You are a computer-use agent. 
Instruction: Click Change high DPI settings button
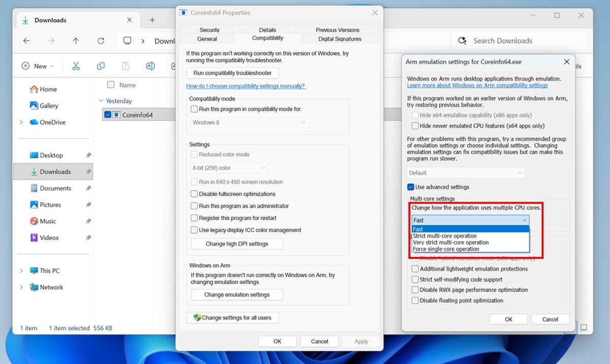click(x=237, y=244)
